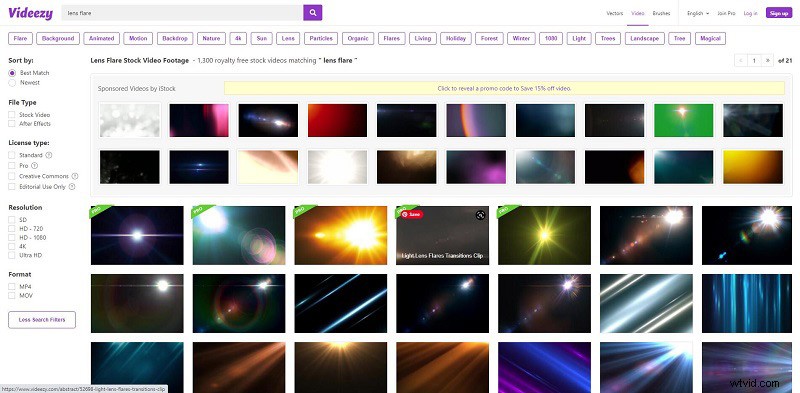Click the Organic tag button
The image size is (800, 393).
[358, 38]
